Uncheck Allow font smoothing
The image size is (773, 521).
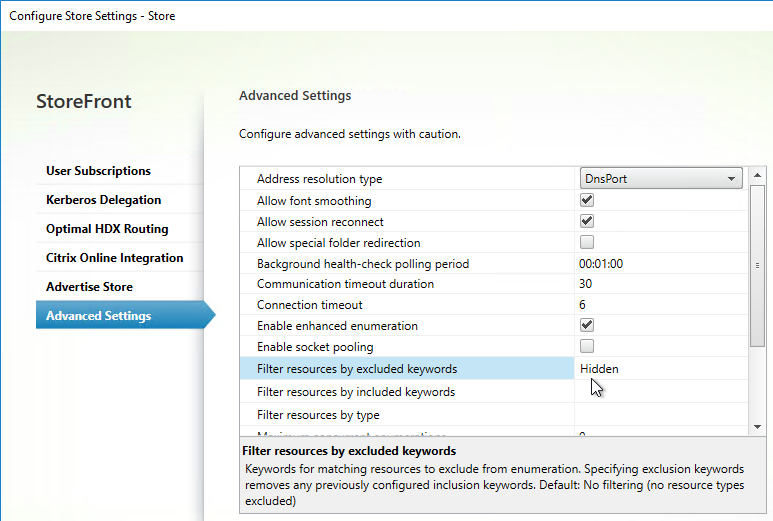587,200
